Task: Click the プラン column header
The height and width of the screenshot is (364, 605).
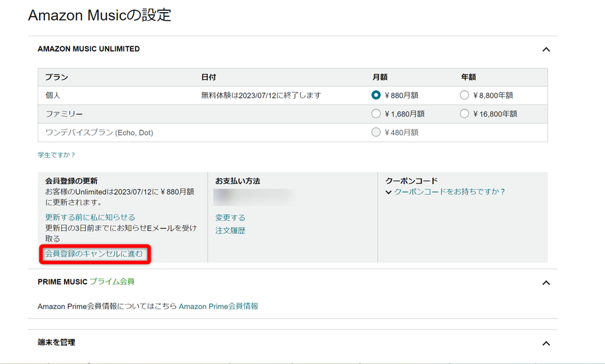Action: [x=56, y=77]
